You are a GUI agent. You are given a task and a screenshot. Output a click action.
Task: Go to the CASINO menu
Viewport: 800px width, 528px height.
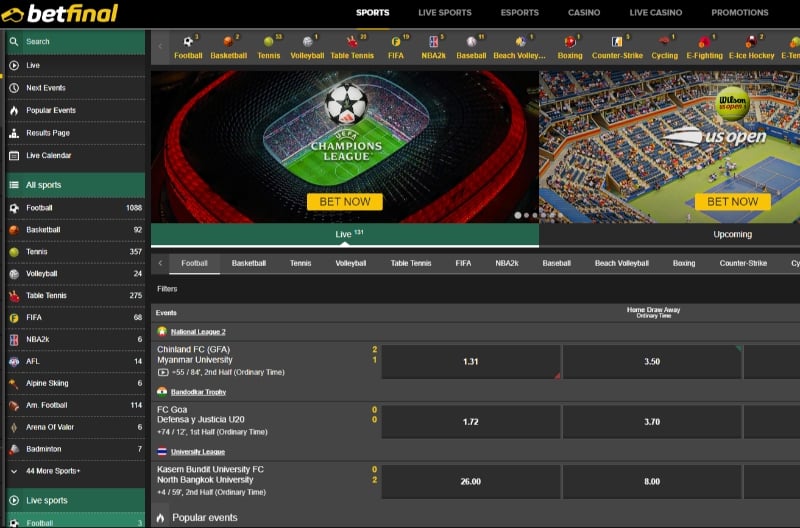point(584,13)
